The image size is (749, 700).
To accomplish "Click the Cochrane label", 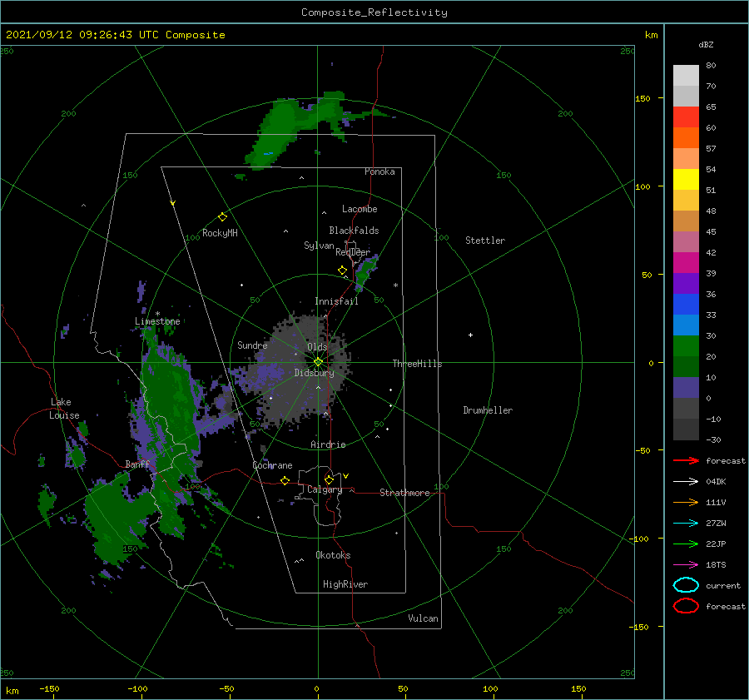I will point(272,465).
